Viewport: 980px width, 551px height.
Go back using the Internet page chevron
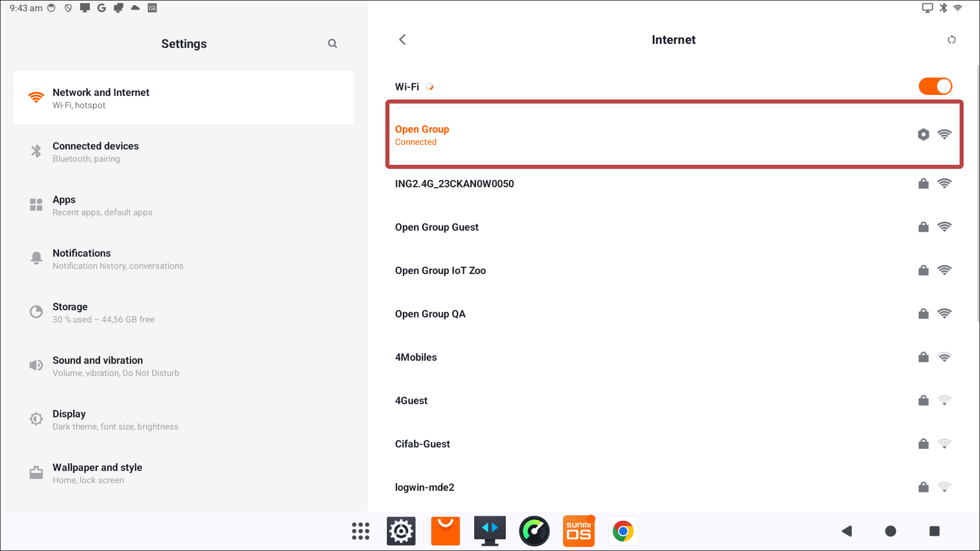click(403, 40)
